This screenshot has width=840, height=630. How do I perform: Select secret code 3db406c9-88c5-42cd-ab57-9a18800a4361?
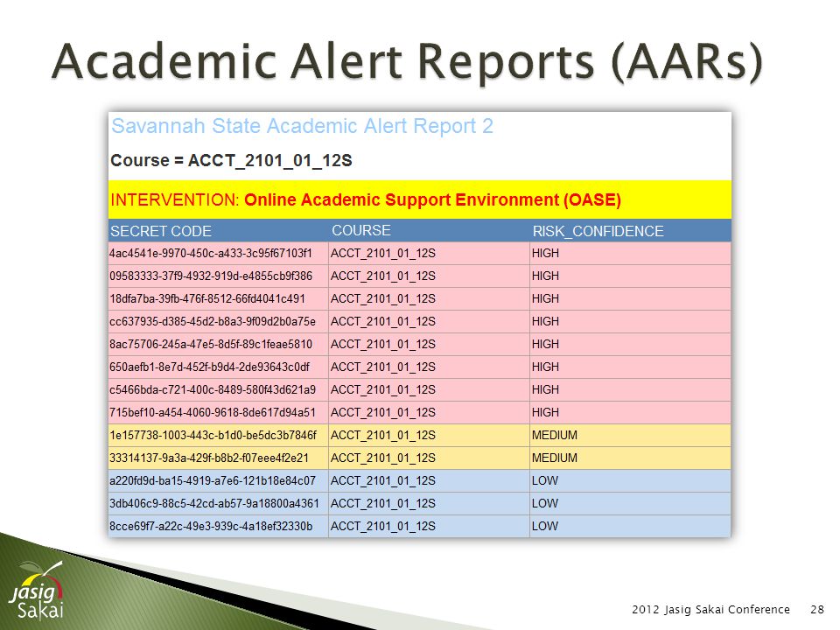point(214,504)
